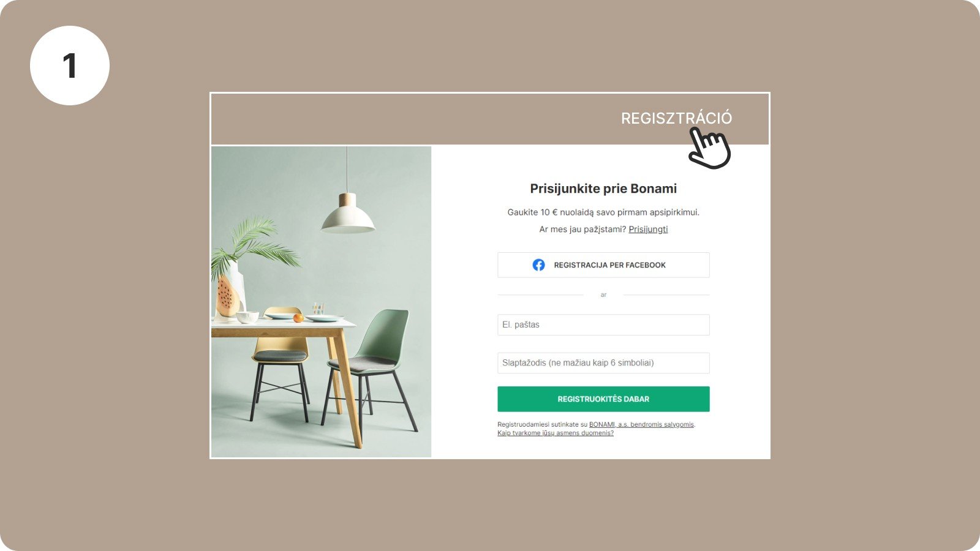980x551 pixels.
Task: Follow the Prisijungti login link
Action: (648, 229)
